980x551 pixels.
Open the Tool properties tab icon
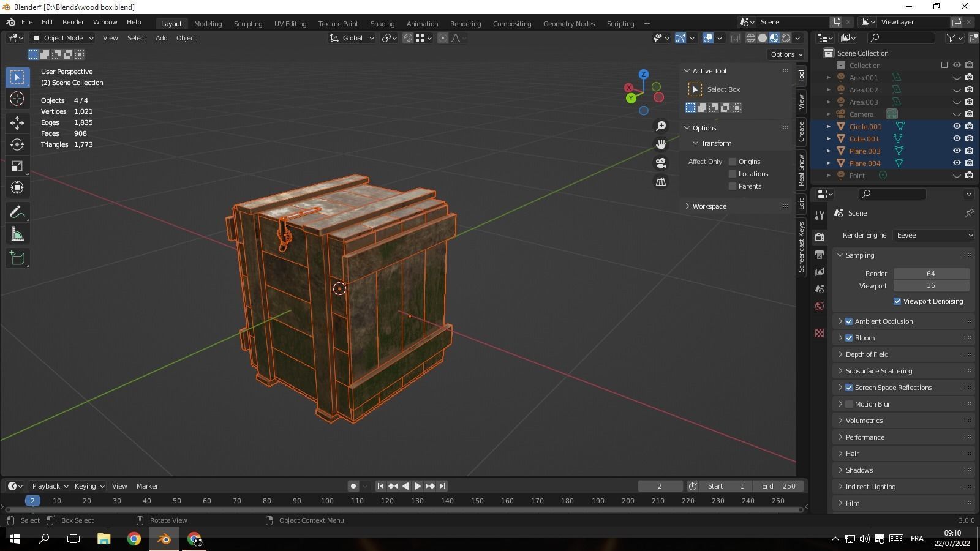click(820, 216)
